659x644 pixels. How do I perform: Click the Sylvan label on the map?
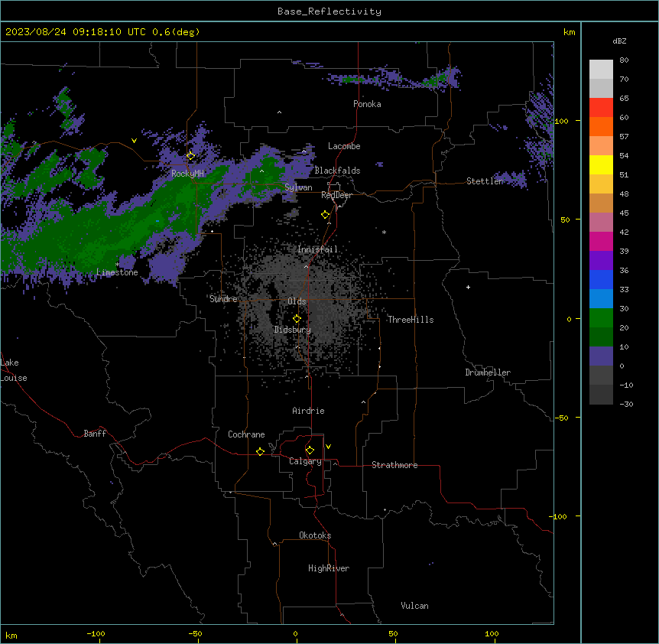point(298,187)
